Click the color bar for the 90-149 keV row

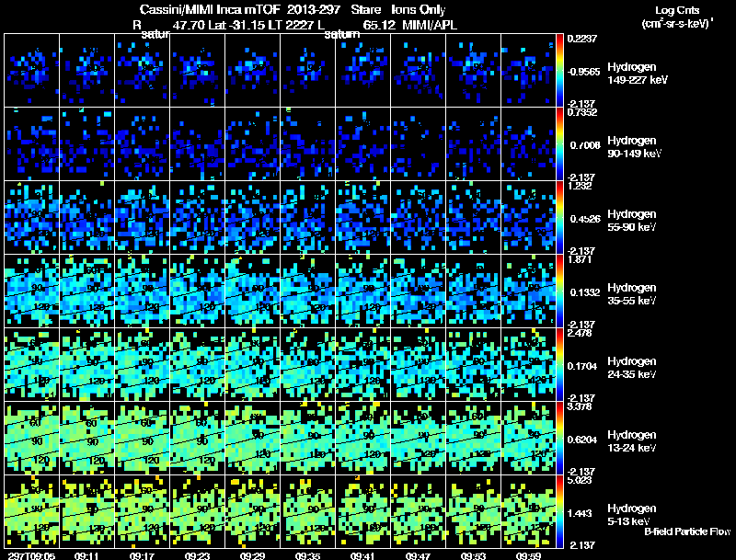pyautogui.click(x=559, y=143)
